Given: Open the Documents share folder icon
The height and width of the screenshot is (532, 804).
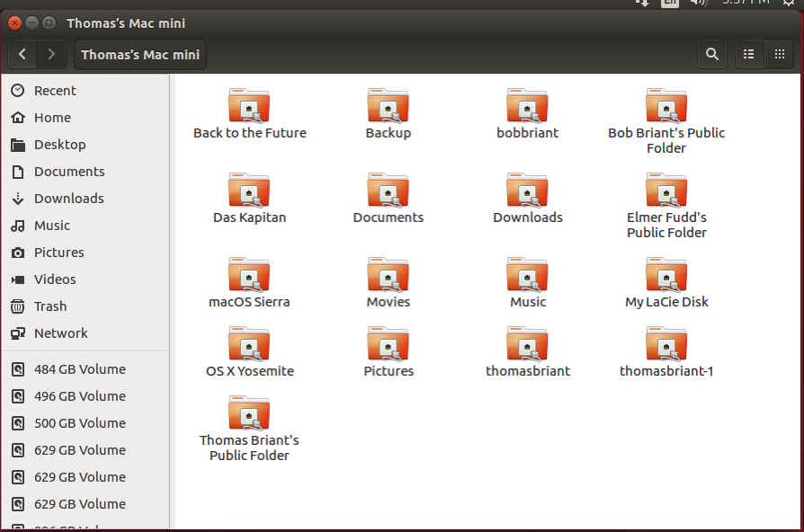Looking at the screenshot, I should point(389,191).
